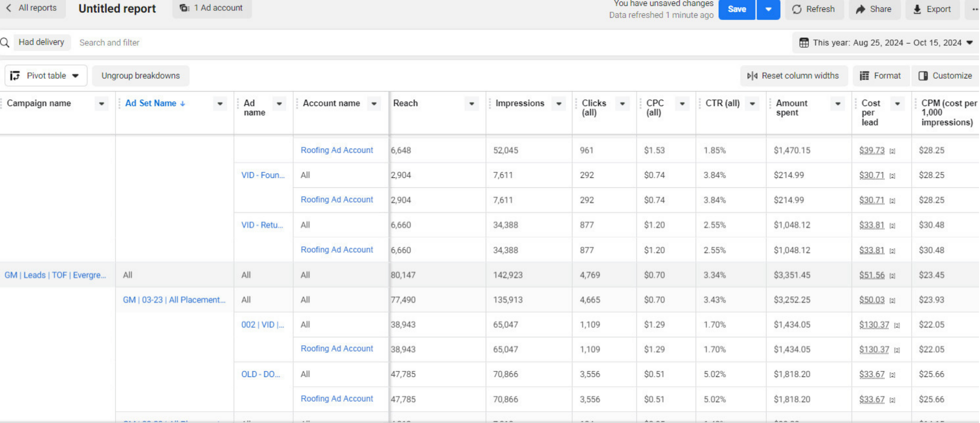Open the VID - Retu... ad link

coord(262,225)
